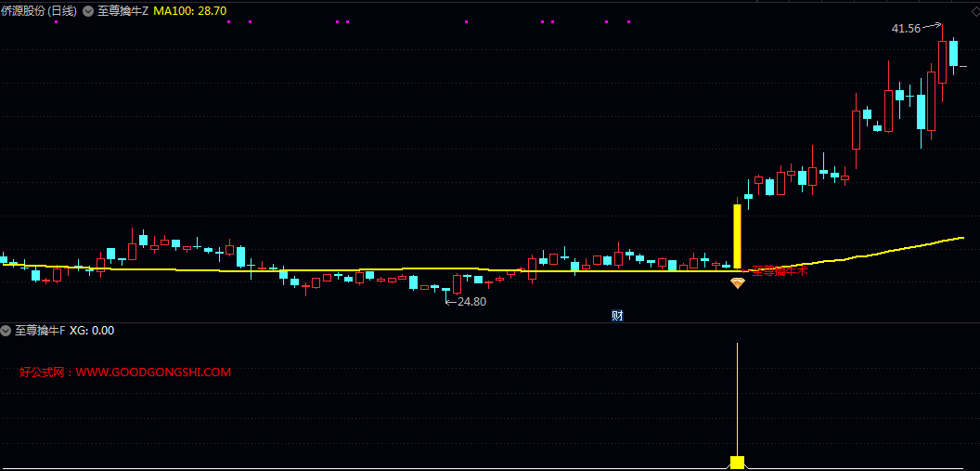Image resolution: width=980 pixels, height=471 pixels.
Task: Click the orange diamond signal icon
Action: [x=738, y=282]
